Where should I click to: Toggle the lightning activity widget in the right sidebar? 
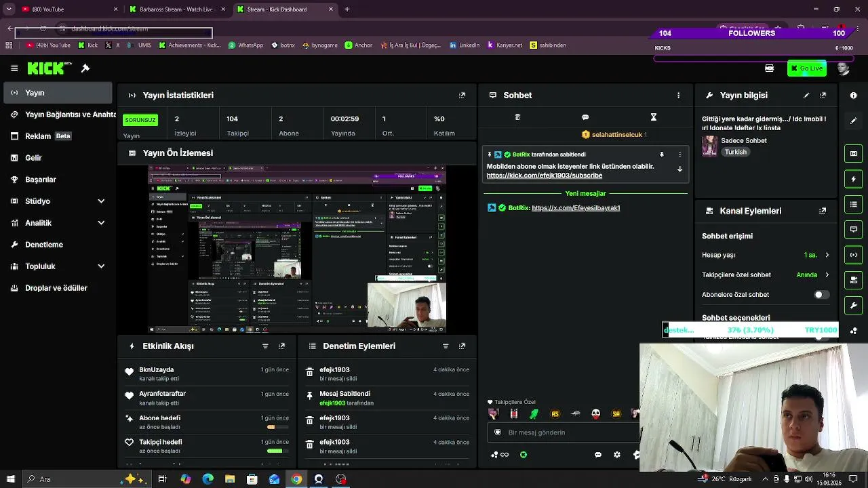[x=854, y=179]
